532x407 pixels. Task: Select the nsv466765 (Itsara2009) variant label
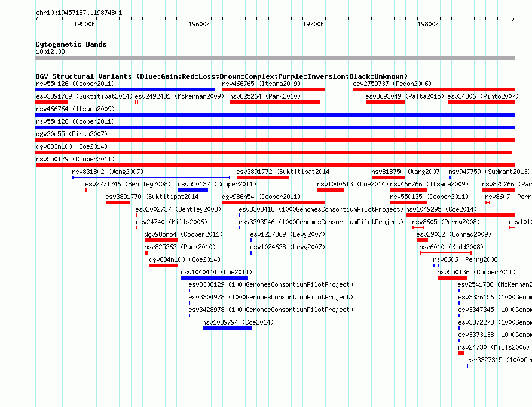[x=261, y=84]
